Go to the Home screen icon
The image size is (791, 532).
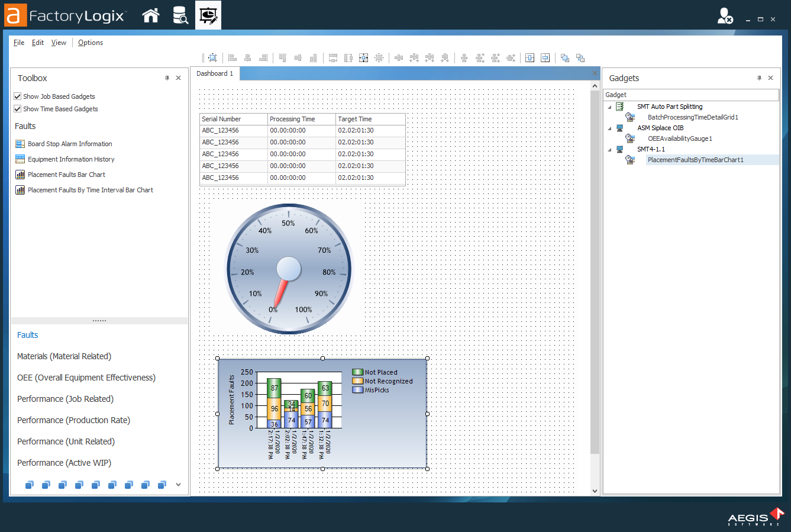tap(151, 15)
